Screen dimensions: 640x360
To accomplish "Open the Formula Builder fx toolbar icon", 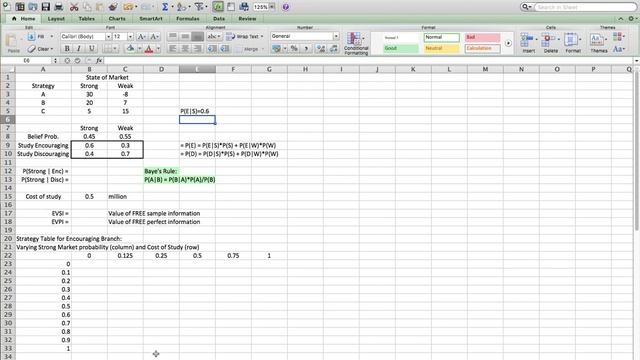I will pos(218,7).
